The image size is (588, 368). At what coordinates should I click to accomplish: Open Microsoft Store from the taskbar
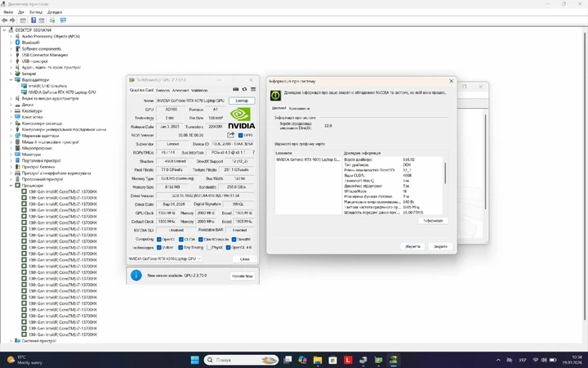[332, 360]
